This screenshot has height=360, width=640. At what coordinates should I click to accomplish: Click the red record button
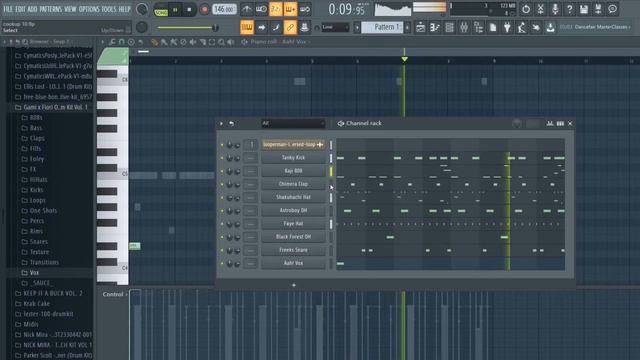pyautogui.click(x=204, y=9)
